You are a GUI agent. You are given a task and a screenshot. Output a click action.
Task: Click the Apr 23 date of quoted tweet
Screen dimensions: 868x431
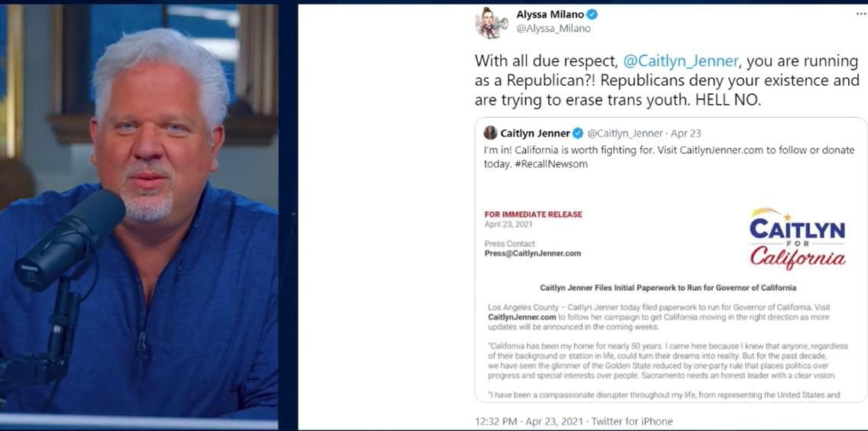[x=686, y=133]
